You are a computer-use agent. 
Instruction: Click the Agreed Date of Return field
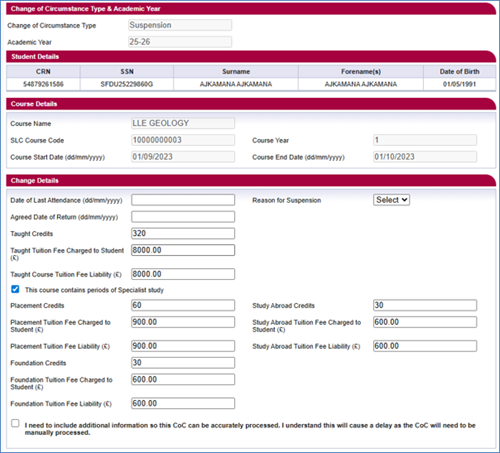183,217
